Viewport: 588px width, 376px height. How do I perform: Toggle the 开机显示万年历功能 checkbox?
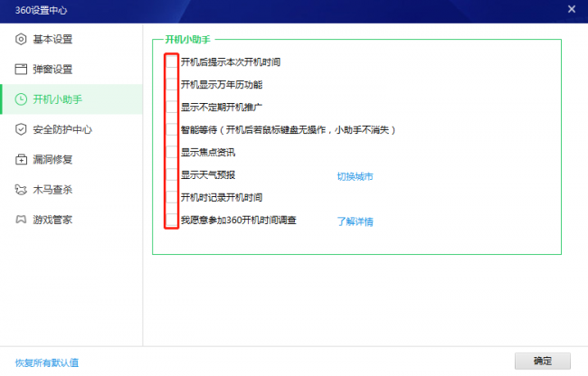coord(171,84)
